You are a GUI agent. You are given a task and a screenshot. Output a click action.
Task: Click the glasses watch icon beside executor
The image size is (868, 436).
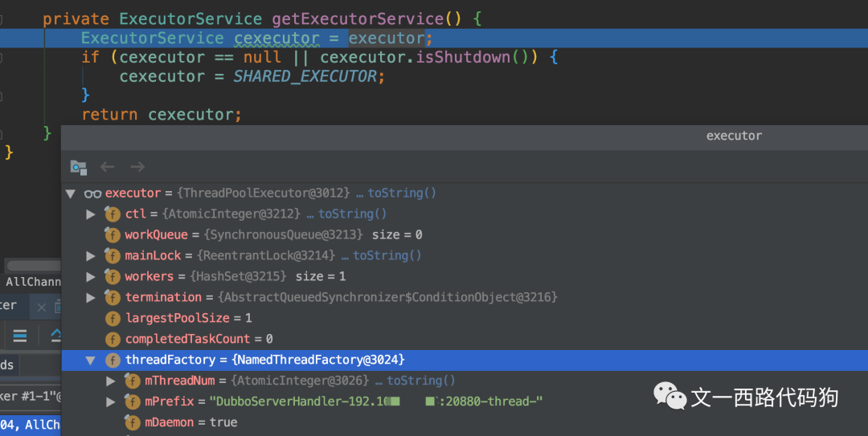pos(92,194)
